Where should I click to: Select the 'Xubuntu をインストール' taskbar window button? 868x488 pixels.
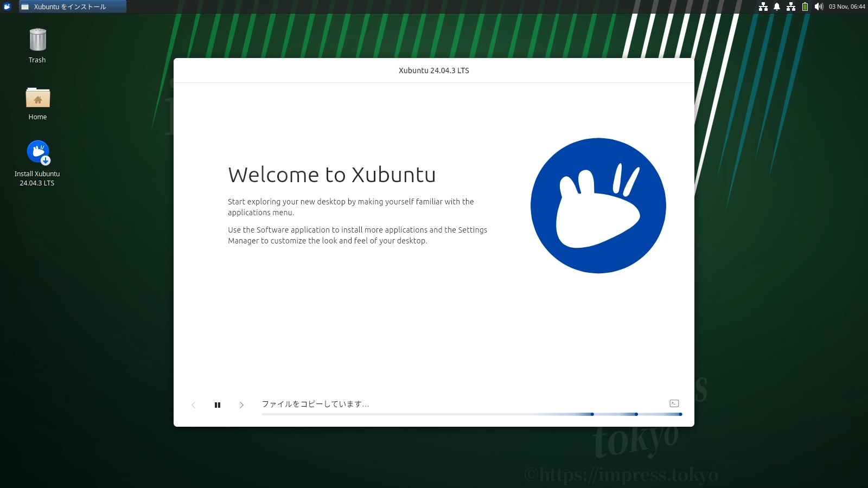click(73, 7)
